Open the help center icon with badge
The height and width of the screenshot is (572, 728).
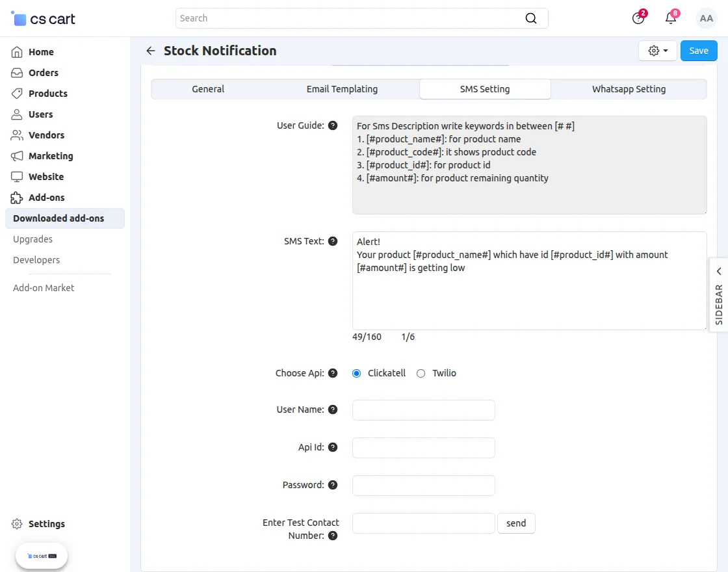click(x=638, y=18)
